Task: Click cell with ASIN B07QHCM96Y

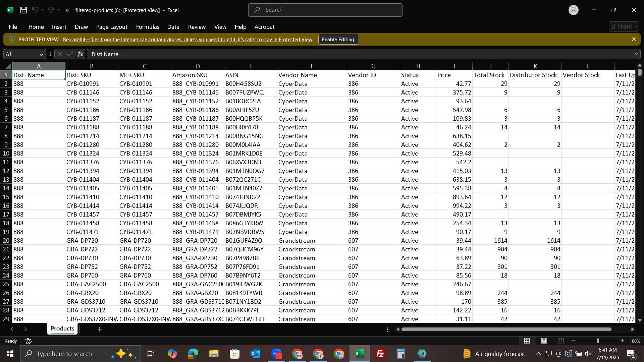Action: 251,249
